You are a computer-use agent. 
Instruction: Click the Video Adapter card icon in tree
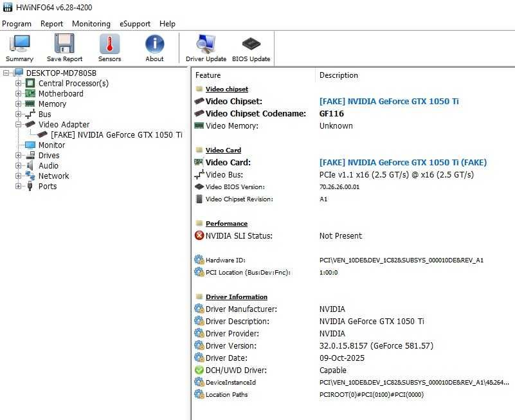click(x=30, y=124)
